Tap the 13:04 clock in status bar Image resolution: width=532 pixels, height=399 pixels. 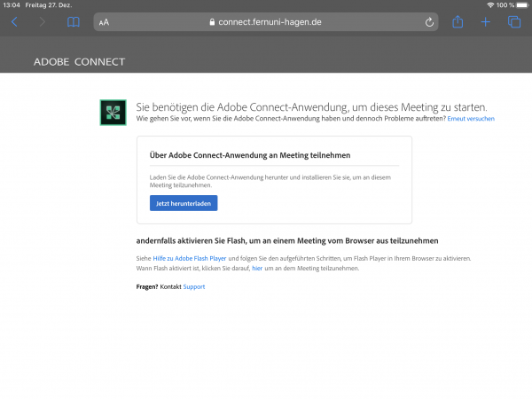(11, 5)
